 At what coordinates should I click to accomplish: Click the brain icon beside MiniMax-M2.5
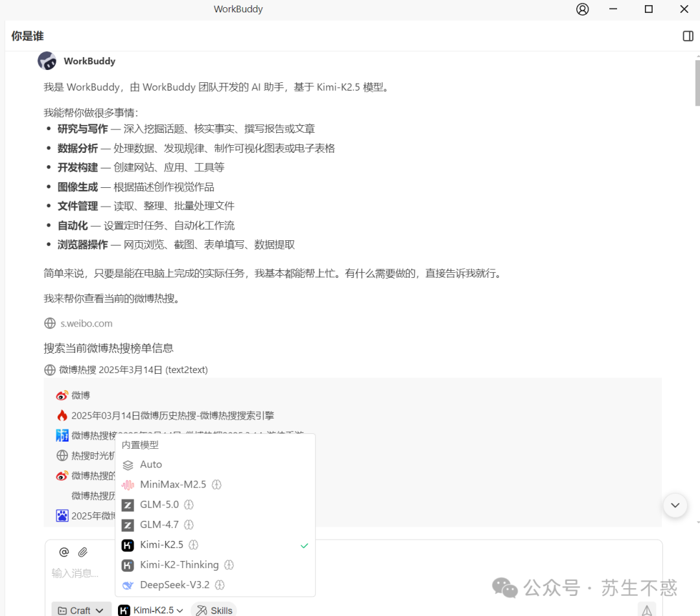click(x=216, y=485)
